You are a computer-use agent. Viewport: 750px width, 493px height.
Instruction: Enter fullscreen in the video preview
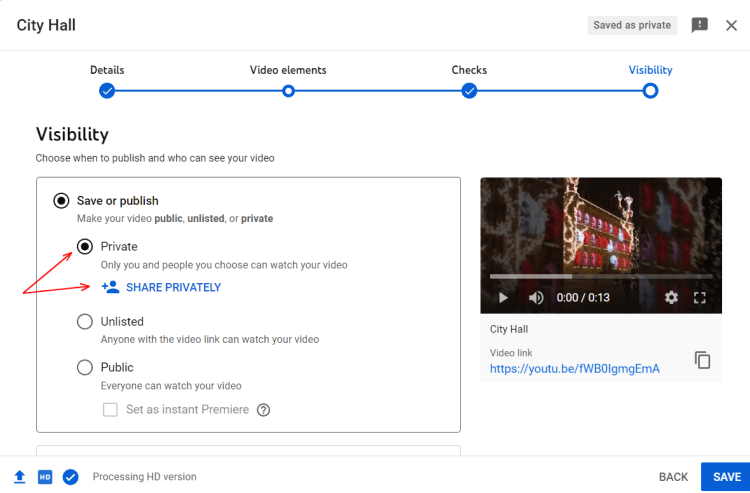699,298
